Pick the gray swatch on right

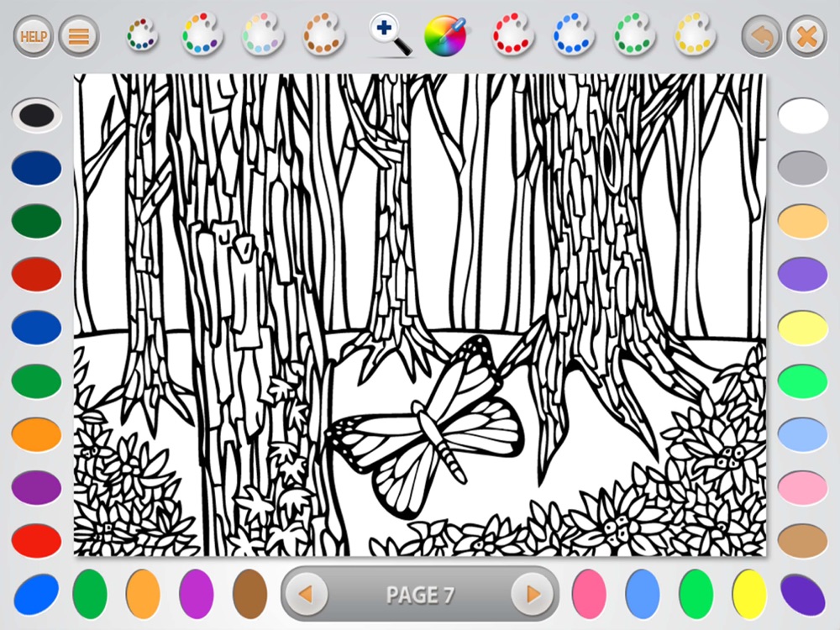point(802,168)
